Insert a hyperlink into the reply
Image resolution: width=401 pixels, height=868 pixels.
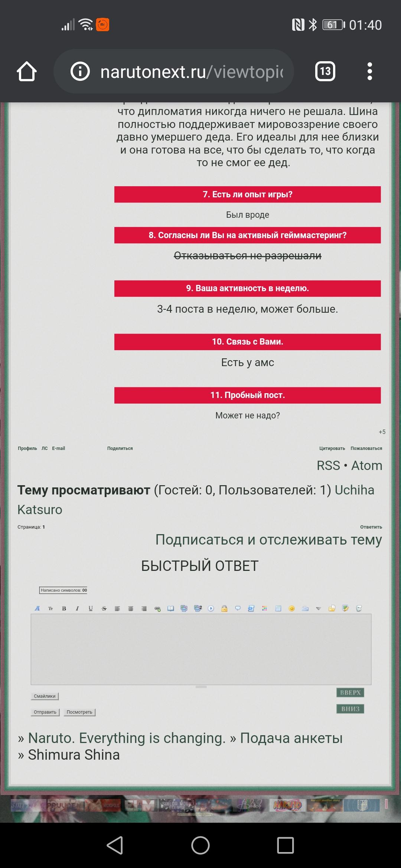click(x=157, y=608)
